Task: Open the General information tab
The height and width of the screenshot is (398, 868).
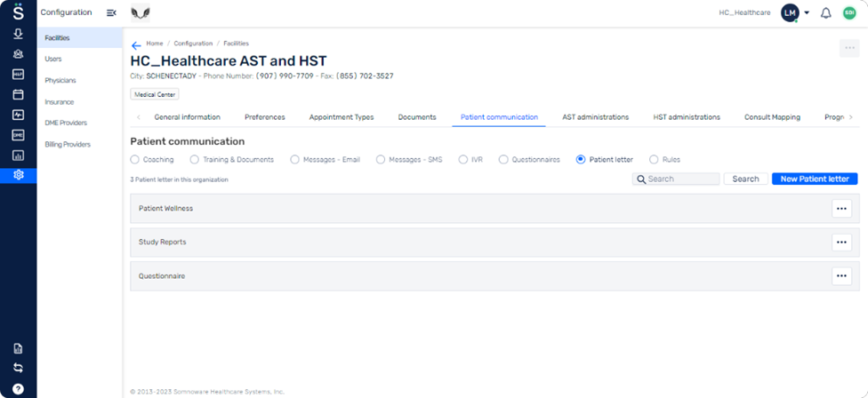Action: [187, 117]
